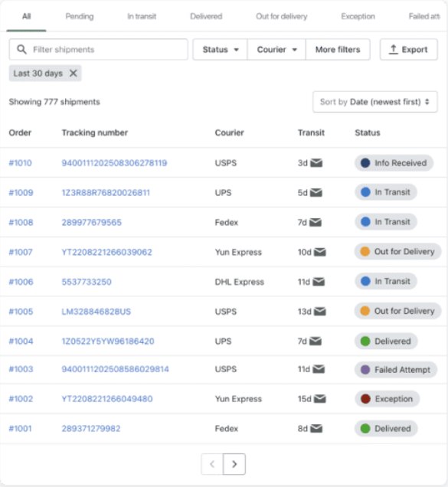The image size is (448, 487).
Task: Click the search magnifier icon
Action: tap(21, 49)
